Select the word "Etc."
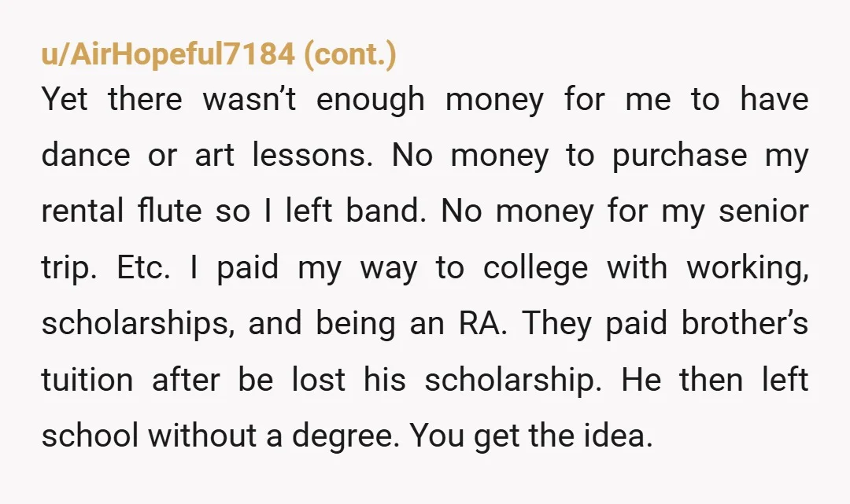 pyautogui.click(x=144, y=267)
